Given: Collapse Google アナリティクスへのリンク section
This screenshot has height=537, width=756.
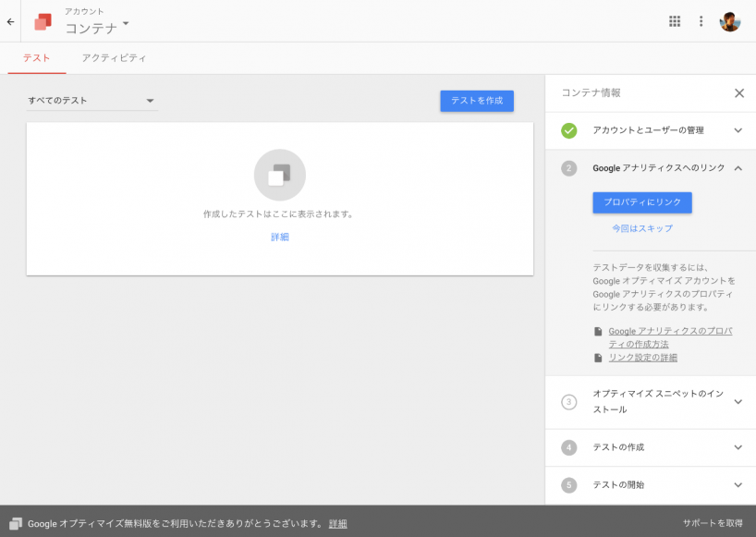Looking at the screenshot, I should [738, 168].
